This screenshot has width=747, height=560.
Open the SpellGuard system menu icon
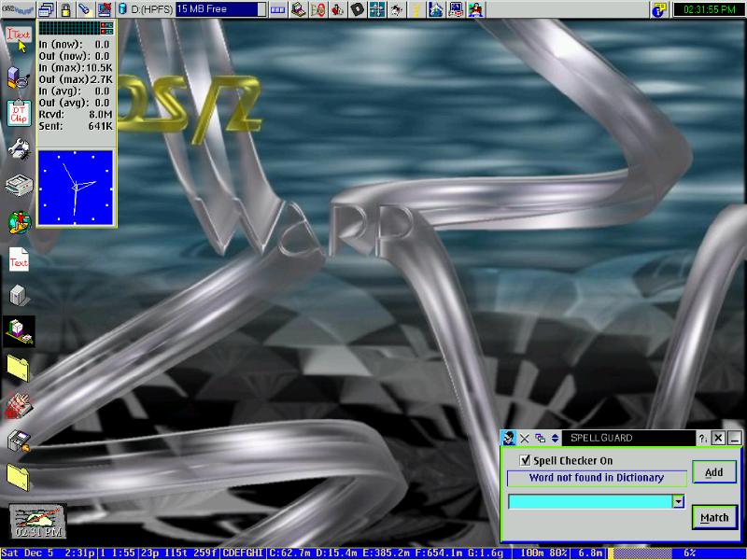point(509,438)
